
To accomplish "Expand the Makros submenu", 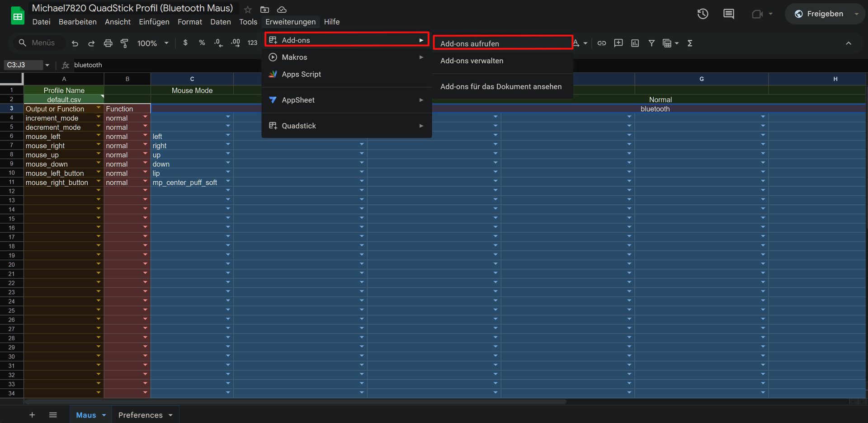I will tap(346, 57).
